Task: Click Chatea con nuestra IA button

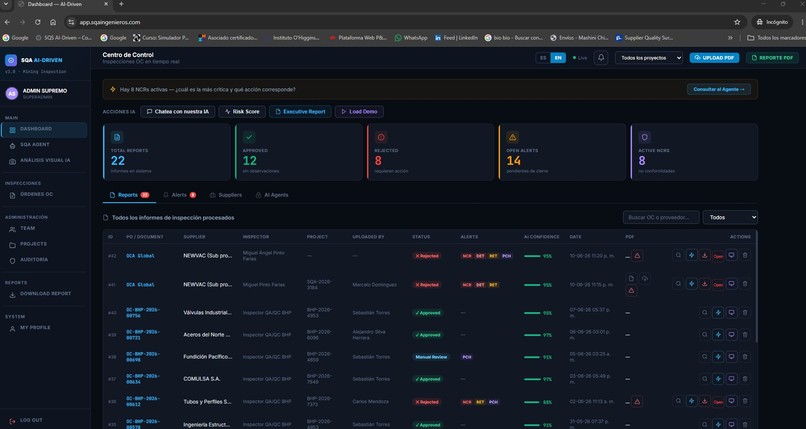Action: [177, 111]
